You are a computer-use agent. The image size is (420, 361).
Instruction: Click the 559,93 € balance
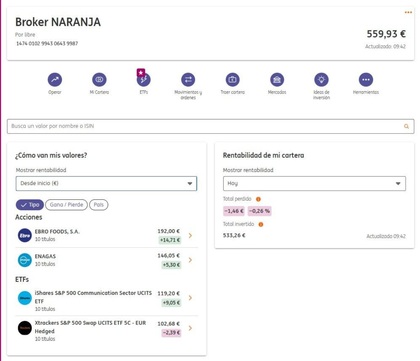pyautogui.click(x=386, y=34)
